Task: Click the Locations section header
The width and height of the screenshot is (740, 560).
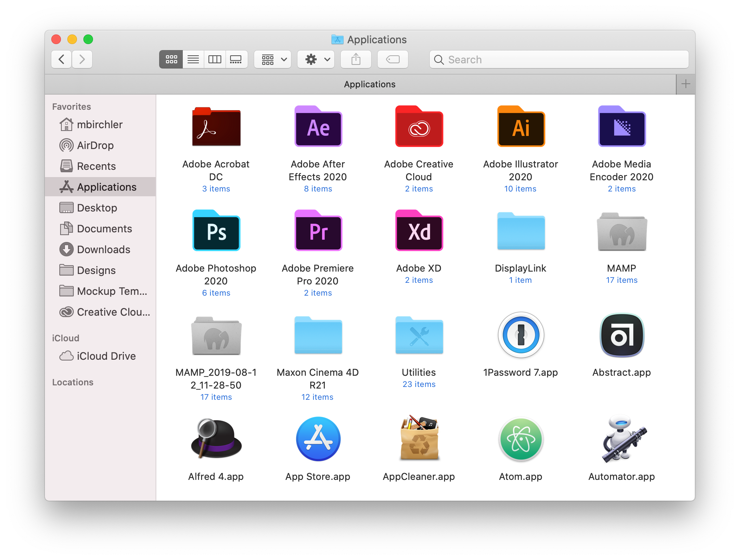Action: [x=73, y=383]
